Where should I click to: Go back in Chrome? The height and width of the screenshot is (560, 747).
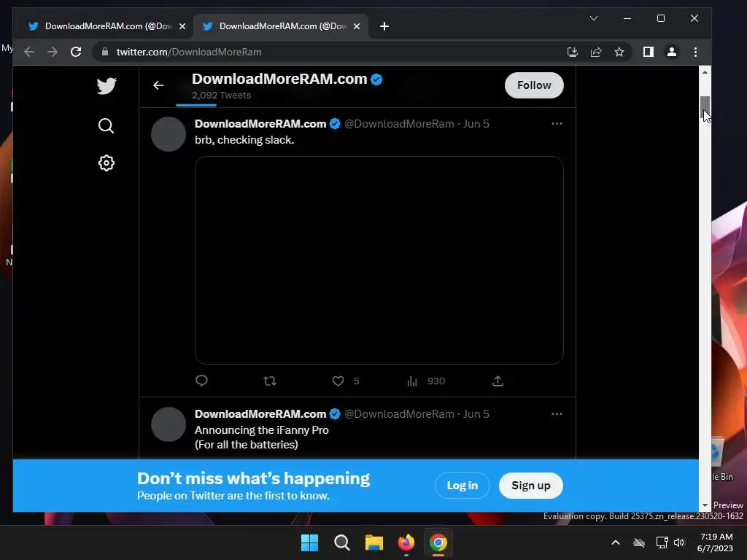(29, 52)
